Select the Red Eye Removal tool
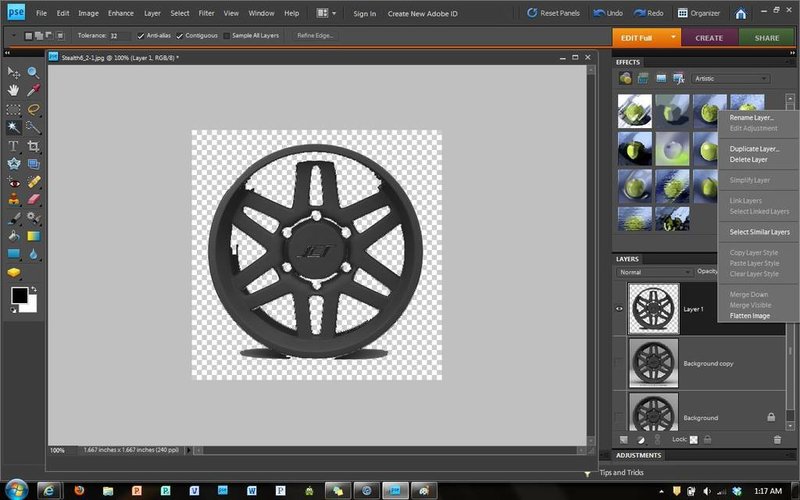800x500 pixels. click(x=14, y=182)
